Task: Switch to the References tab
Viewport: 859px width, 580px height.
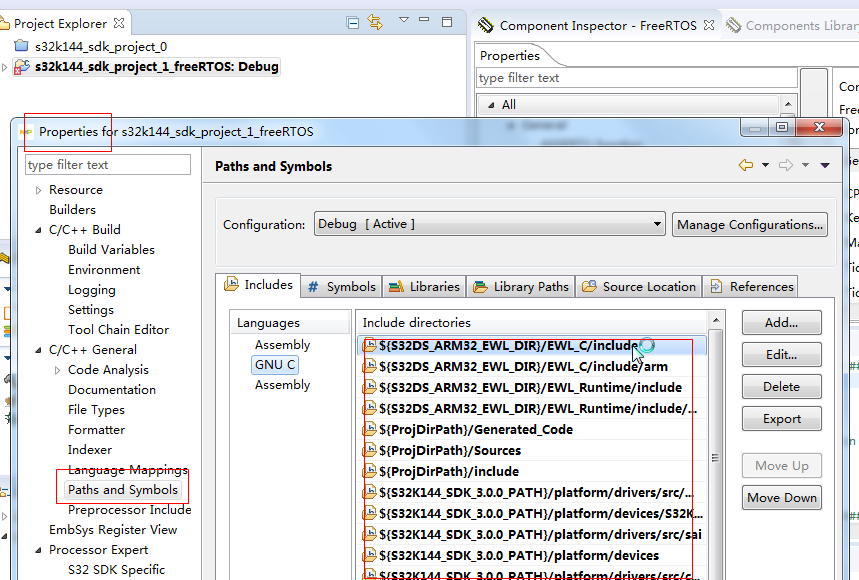Action: point(751,286)
